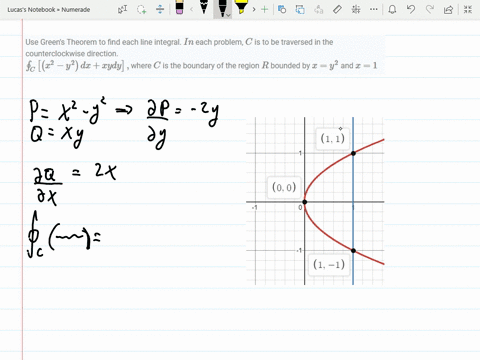
Task: Open selected pen's options dropdown arrow
Action: click(228, 15)
